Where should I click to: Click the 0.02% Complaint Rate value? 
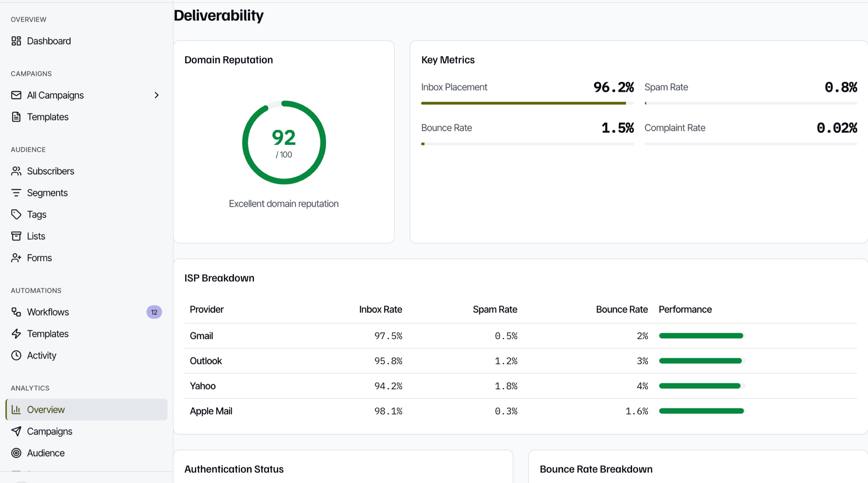pos(837,128)
